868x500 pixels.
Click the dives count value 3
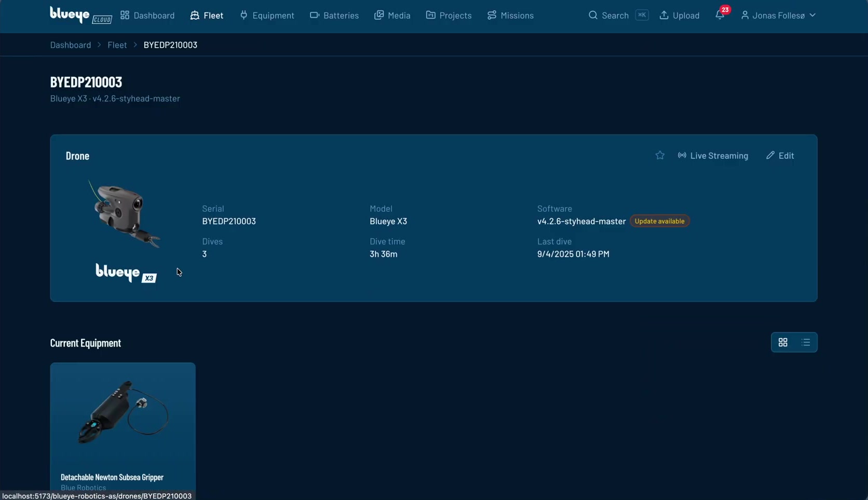(205, 254)
